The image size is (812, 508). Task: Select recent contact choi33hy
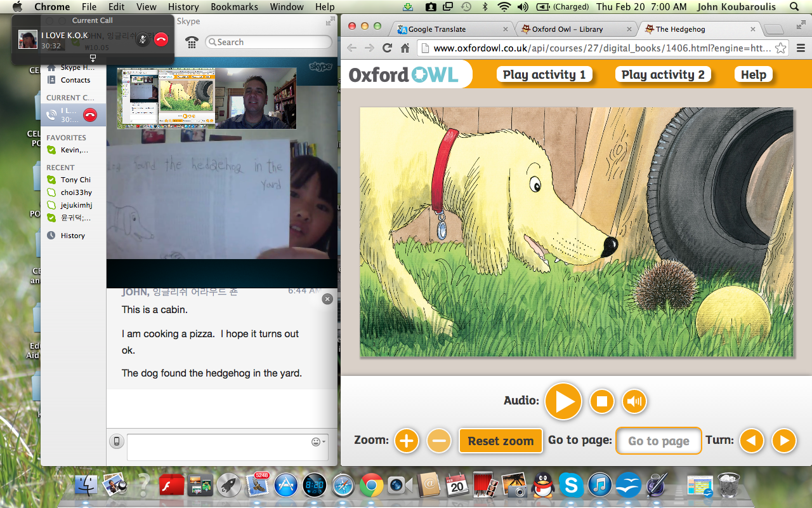(x=73, y=192)
